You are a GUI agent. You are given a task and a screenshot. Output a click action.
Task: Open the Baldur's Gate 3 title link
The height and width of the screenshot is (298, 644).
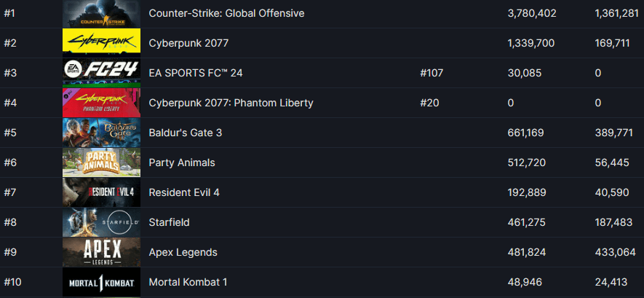pos(184,133)
